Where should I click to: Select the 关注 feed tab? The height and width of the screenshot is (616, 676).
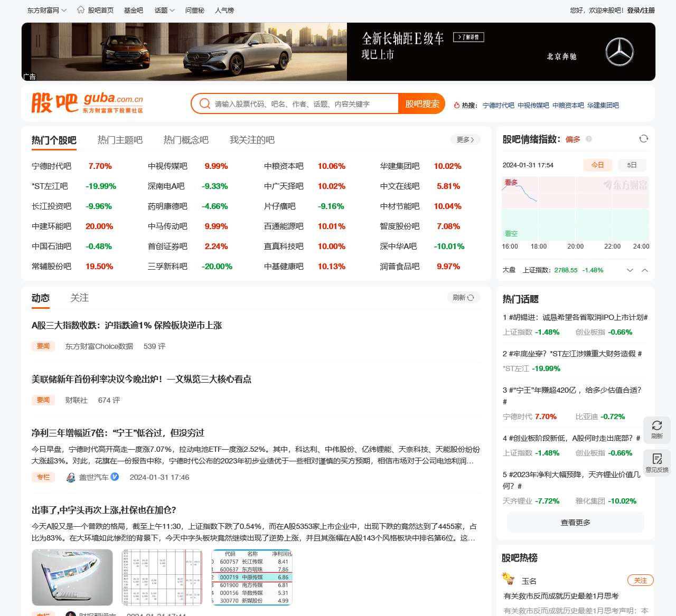(x=80, y=298)
